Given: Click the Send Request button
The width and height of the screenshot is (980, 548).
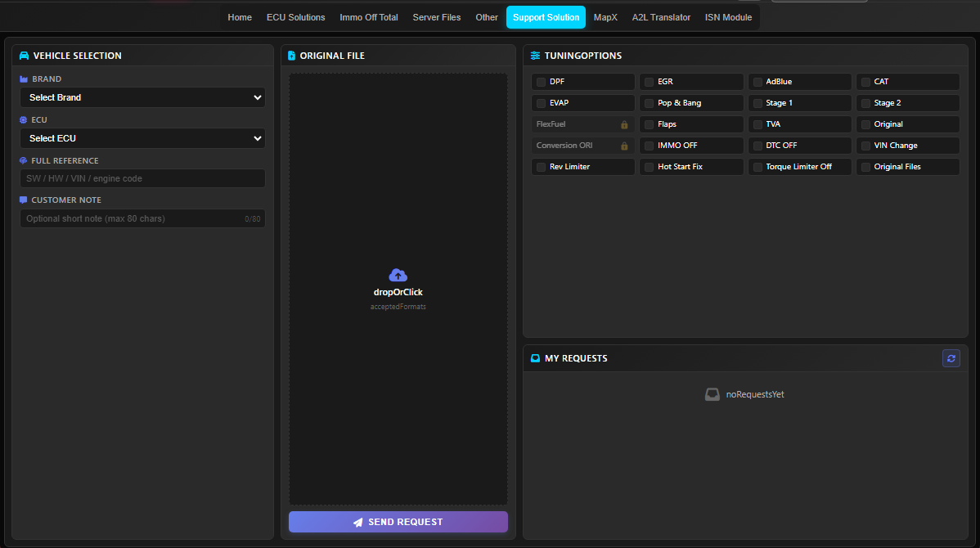Looking at the screenshot, I should pyautogui.click(x=398, y=522).
